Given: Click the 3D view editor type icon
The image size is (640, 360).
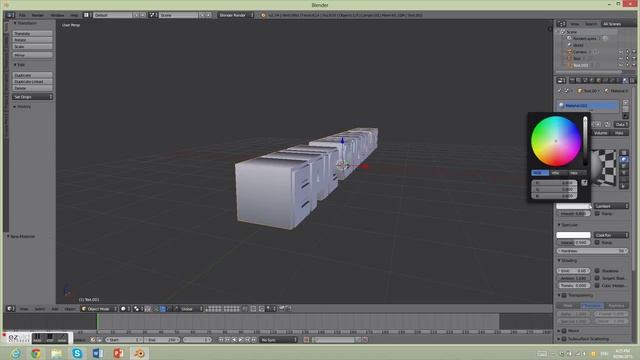Looking at the screenshot, I should tap(11, 309).
